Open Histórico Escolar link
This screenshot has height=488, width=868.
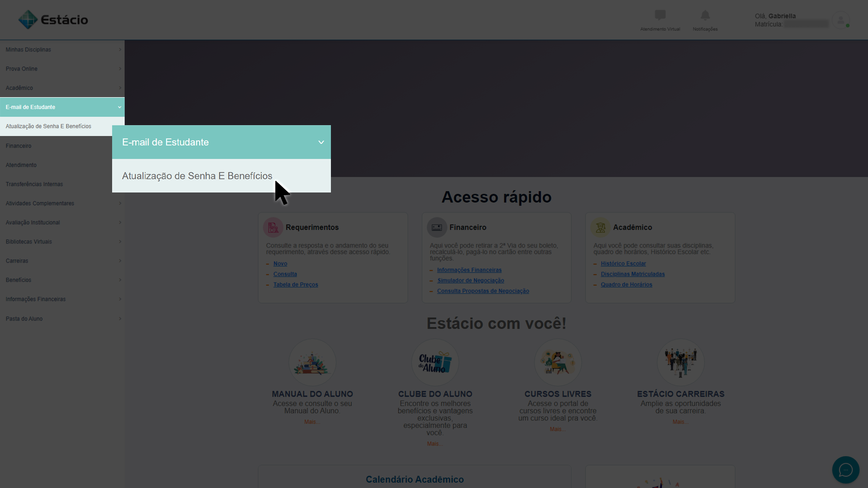point(623,263)
